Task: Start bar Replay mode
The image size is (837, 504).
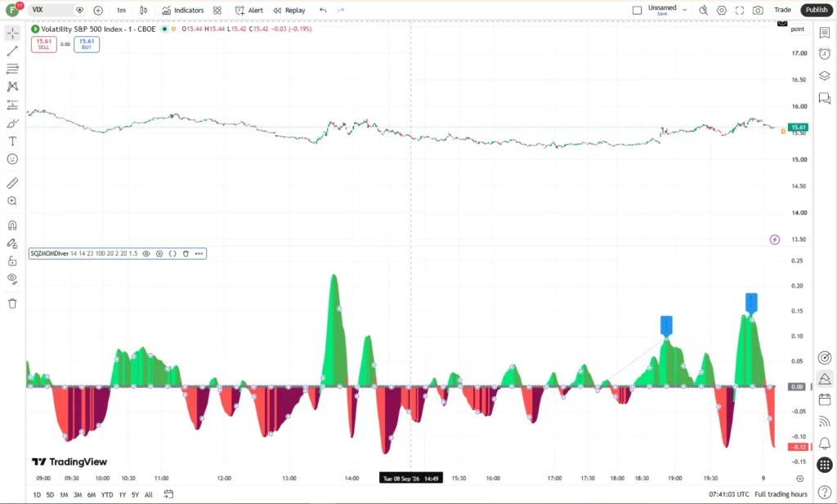Action: click(289, 10)
